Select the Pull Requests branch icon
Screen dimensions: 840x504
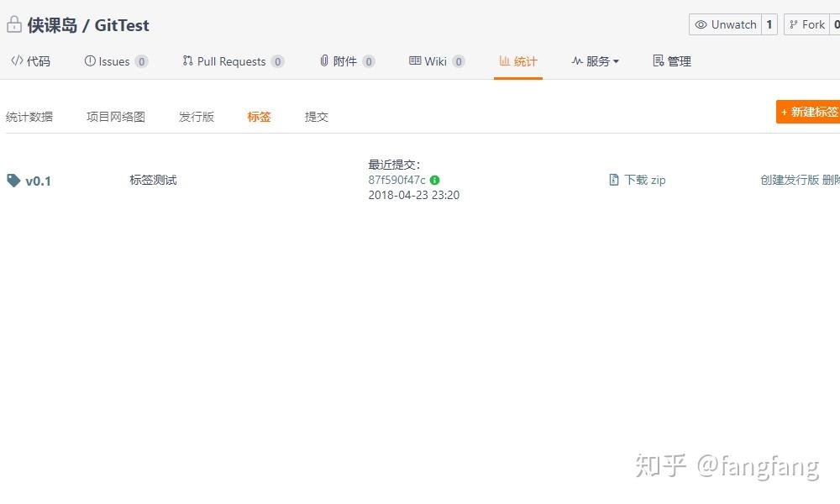coord(188,60)
